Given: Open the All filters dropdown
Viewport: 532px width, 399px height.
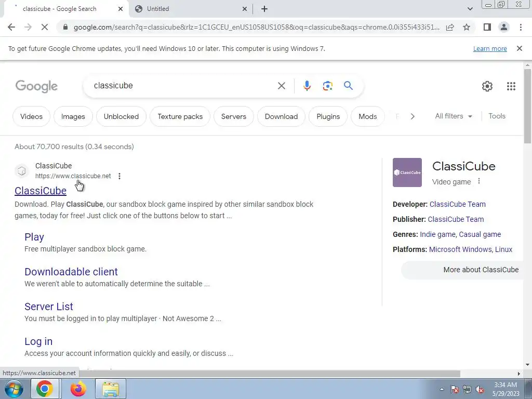Looking at the screenshot, I should point(454,116).
